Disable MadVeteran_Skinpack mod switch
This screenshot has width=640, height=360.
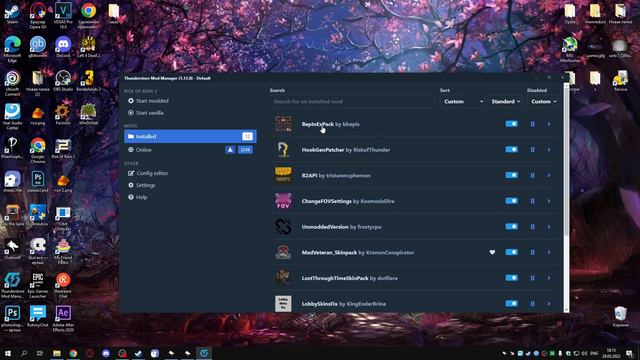point(511,252)
